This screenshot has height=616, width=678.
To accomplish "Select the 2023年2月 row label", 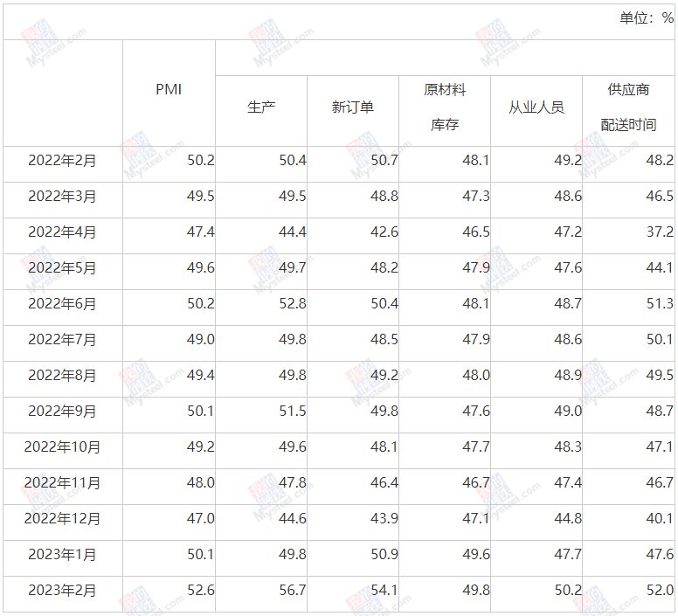I will coord(62,590).
